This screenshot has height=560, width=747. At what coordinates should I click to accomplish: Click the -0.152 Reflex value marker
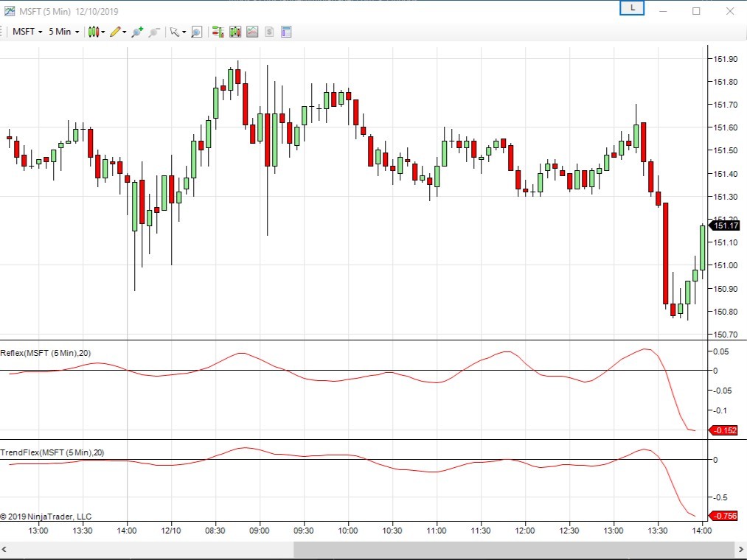click(723, 430)
